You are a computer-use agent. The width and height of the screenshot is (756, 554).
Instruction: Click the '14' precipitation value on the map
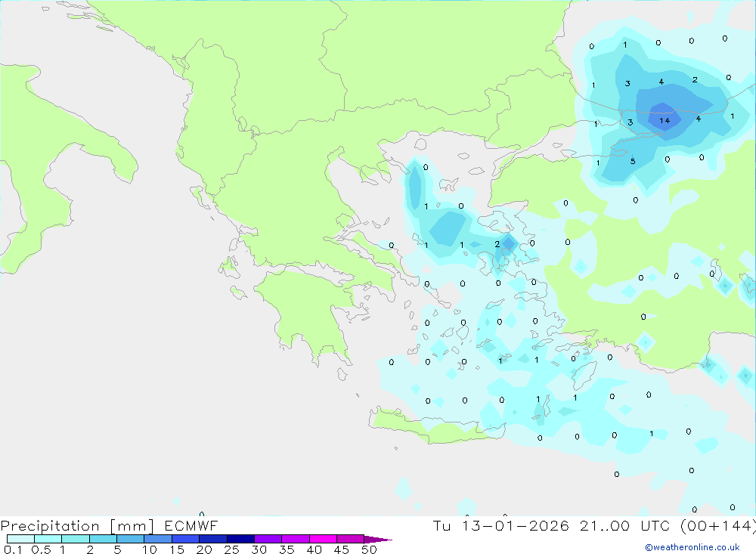(x=665, y=120)
